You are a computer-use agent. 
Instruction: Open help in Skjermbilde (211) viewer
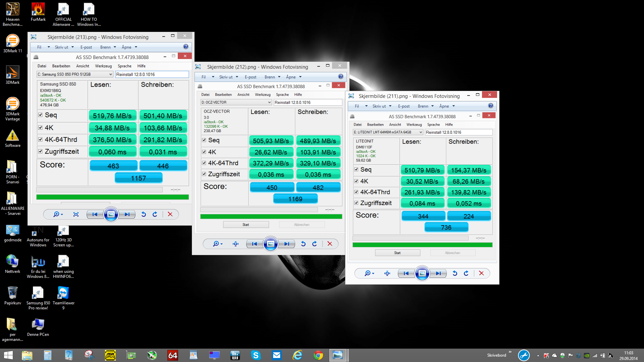[x=491, y=106]
